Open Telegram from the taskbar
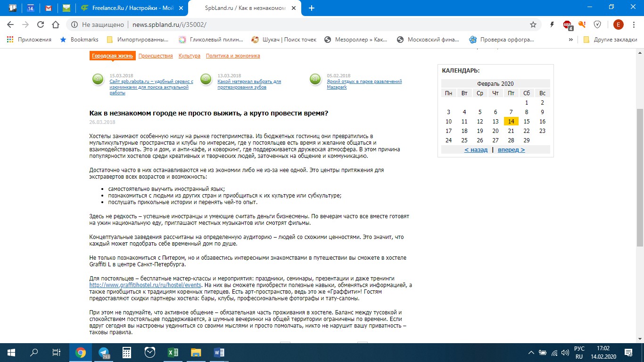644x362 pixels. [x=104, y=353]
